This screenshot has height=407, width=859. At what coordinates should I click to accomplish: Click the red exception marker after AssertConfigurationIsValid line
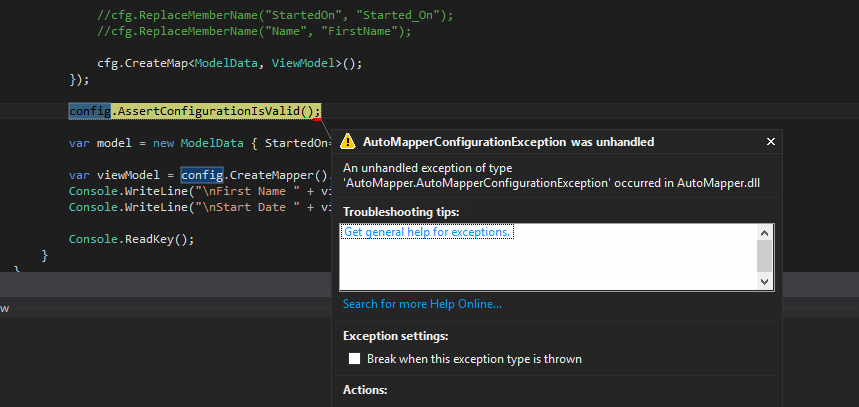coord(316,120)
